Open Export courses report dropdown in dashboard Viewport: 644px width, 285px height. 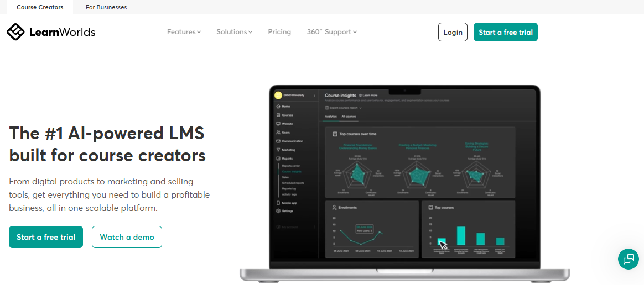(x=344, y=108)
